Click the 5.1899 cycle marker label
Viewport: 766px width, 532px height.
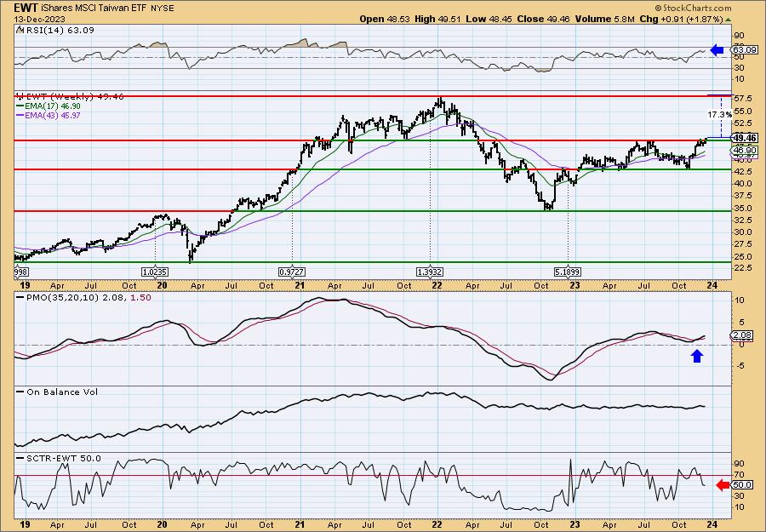coord(568,272)
